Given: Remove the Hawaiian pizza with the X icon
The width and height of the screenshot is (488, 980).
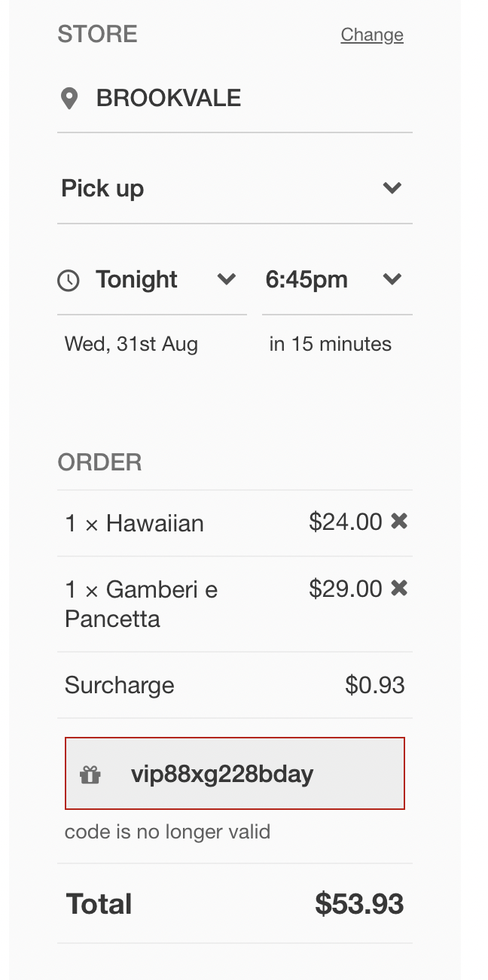Looking at the screenshot, I should (399, 521).
